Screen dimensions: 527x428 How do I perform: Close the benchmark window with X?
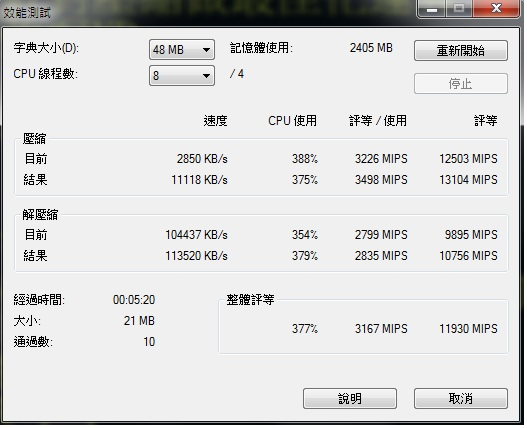pos(496,8)
